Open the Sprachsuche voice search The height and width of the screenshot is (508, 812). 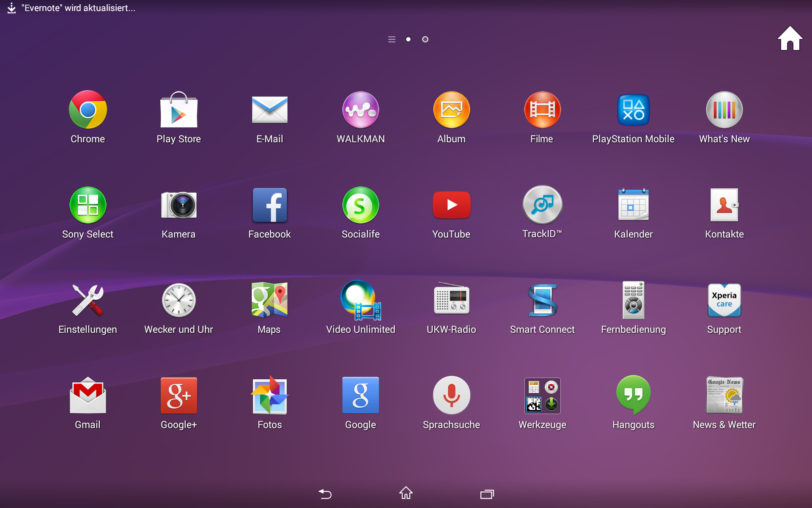[451, 395]
